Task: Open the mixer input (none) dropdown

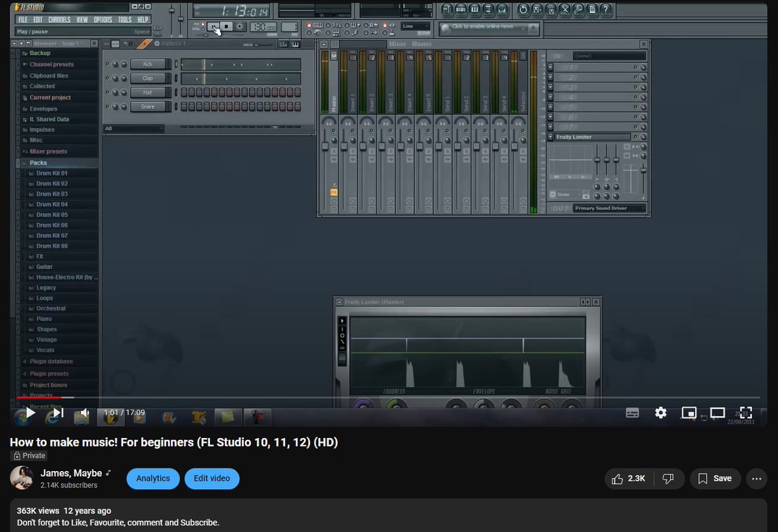Action: pos(609,56)
